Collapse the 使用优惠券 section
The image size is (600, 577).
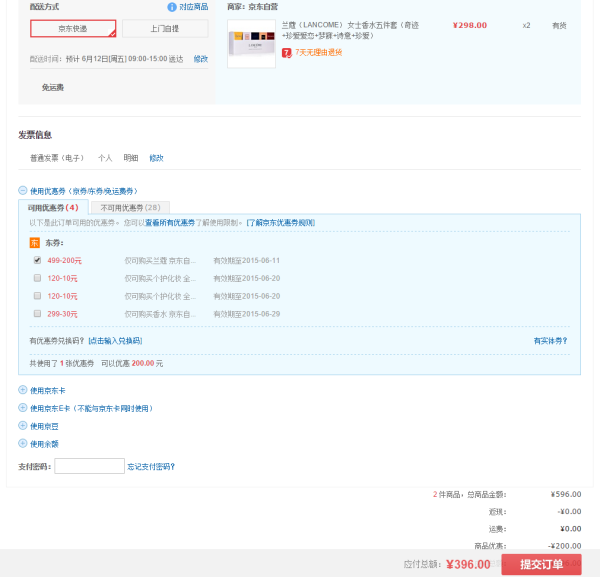tap(23, 190)
